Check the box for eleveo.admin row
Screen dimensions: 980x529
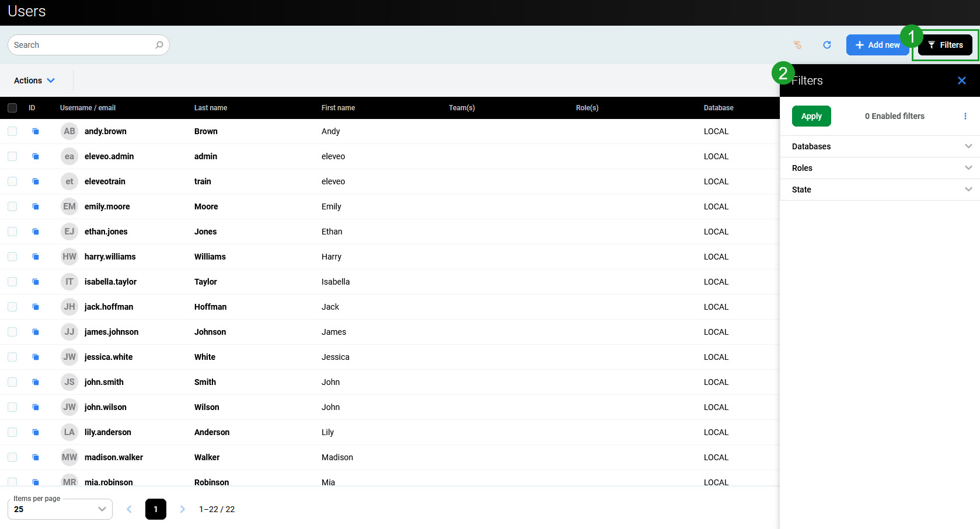point(12,156)
